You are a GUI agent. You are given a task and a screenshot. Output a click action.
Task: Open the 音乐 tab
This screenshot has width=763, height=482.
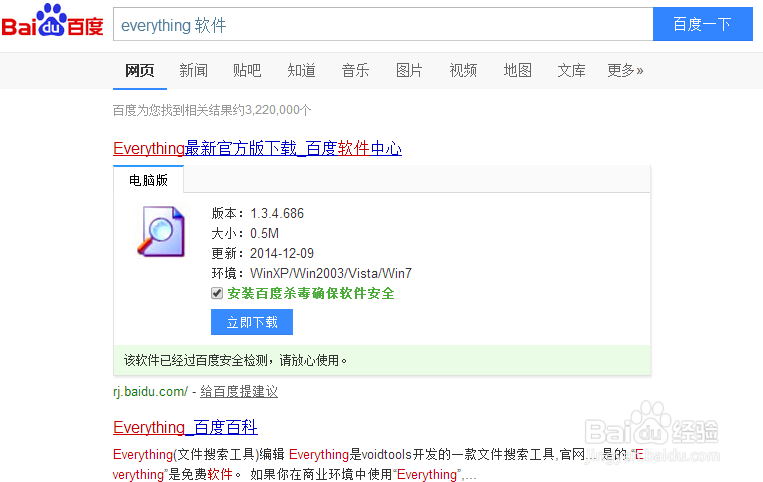[355, 71]
